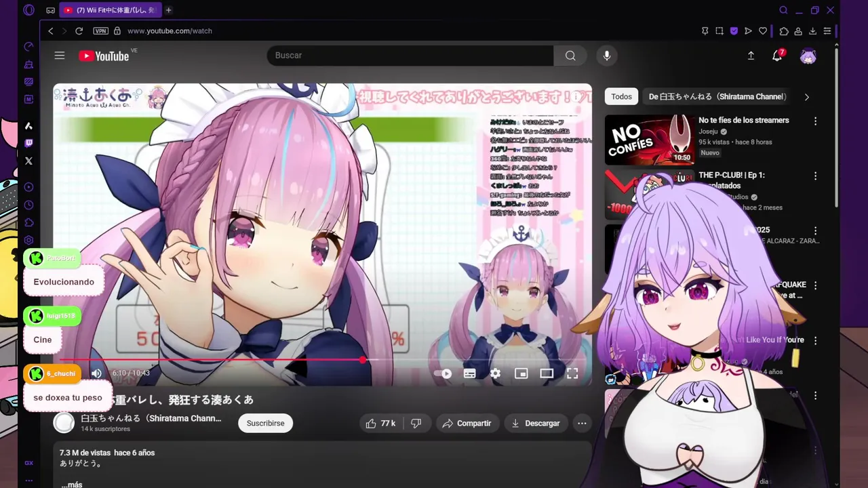Toggle video autoplay switch
Screen dimensions: 868x488
pyautogui.click(x=443, y=373)
